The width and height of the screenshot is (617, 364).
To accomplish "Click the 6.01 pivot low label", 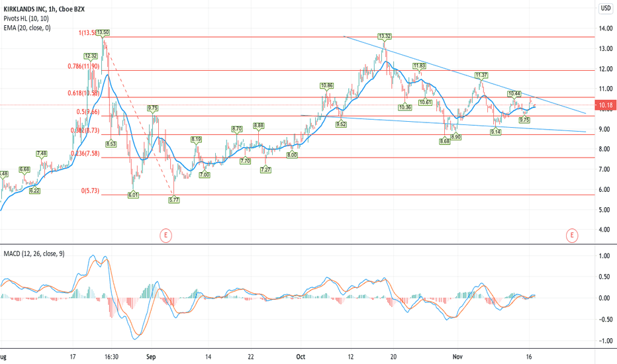I will coord(133,195).
